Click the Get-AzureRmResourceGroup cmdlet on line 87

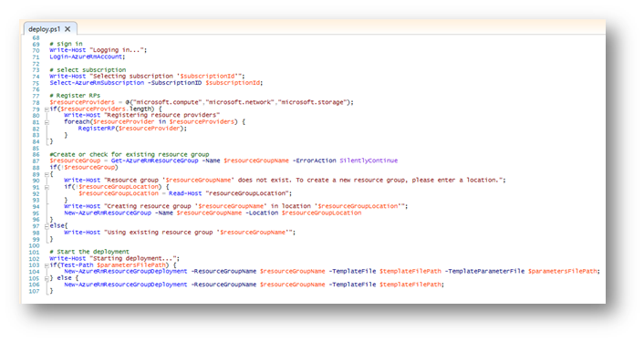154,161
